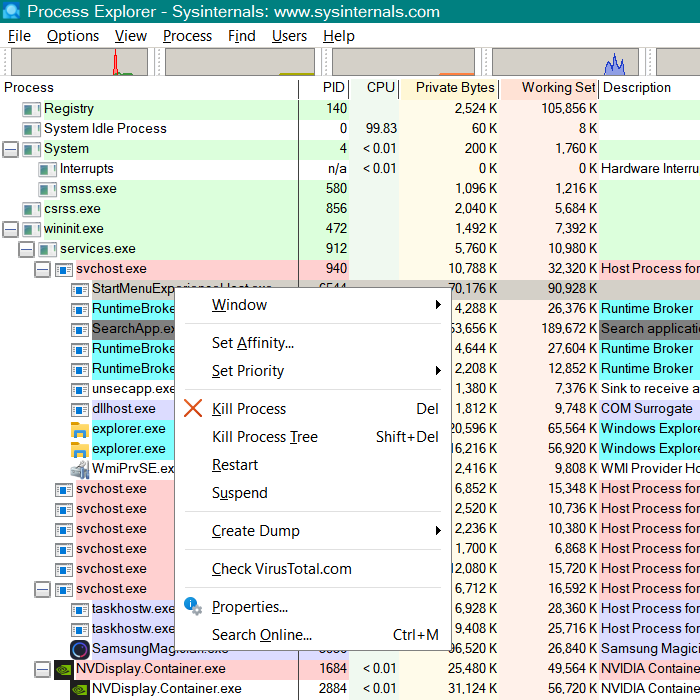The image size is (700, 700).
Task: Open the Find menu
Action: (242, 36)
